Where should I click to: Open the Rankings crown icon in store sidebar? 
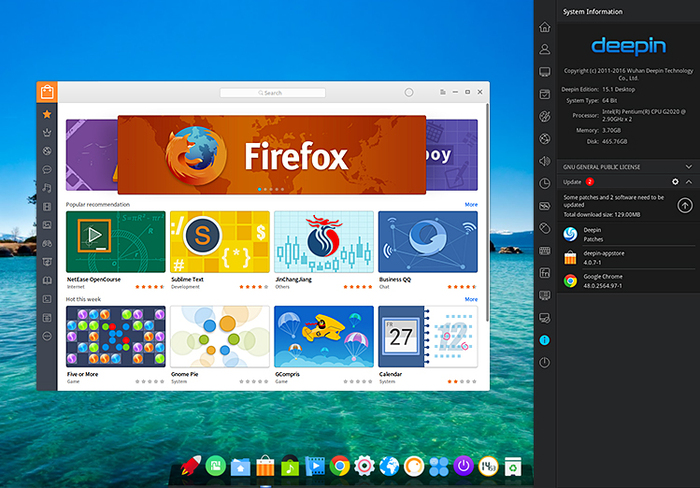coord(46,132)
